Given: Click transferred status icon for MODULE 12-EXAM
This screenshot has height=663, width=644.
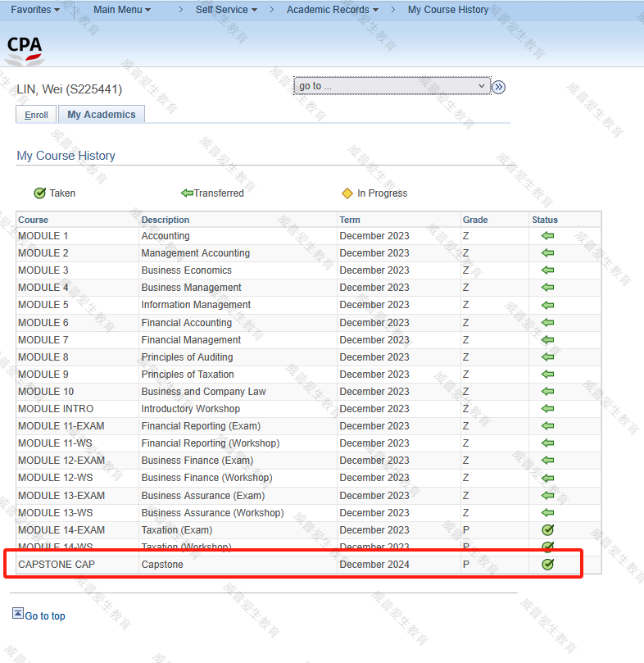Looking at the screenshot, I should 547,460.
